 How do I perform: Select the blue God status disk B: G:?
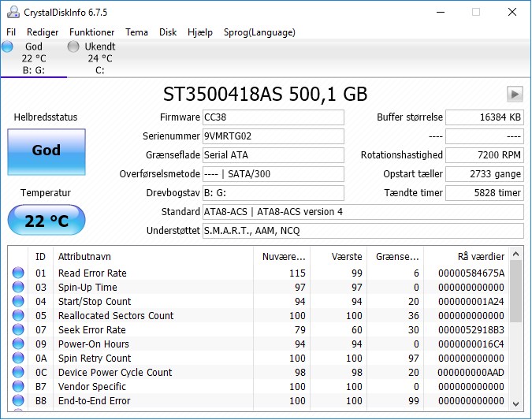coord(34,58)
